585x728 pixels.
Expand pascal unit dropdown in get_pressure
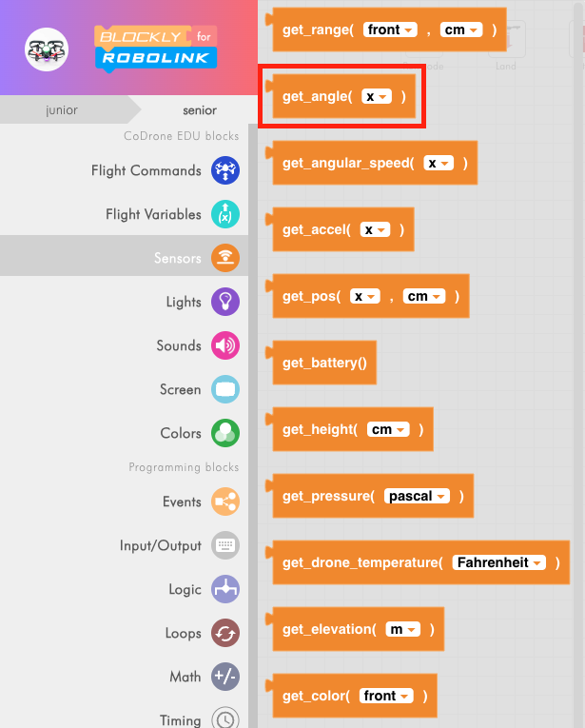(417, 496)
